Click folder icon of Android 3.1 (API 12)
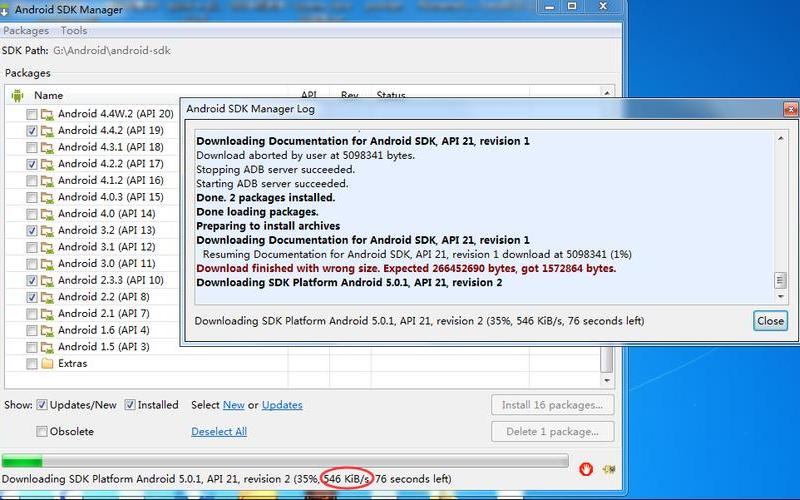The image size is (800, 500). (47, 247)
